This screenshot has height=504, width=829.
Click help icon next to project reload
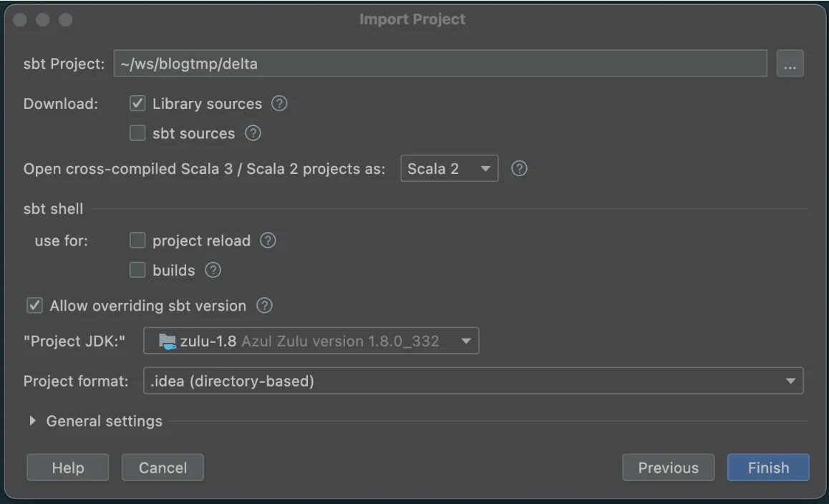(268, 241)
